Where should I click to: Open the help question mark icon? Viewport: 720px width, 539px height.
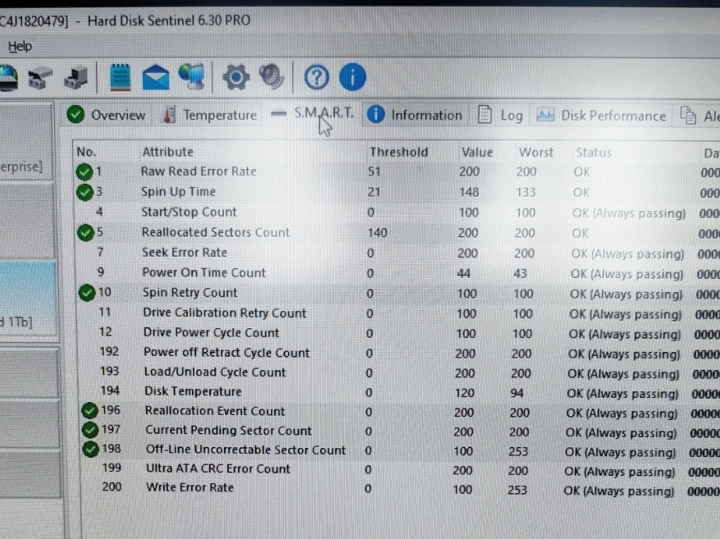coord(316,77)
